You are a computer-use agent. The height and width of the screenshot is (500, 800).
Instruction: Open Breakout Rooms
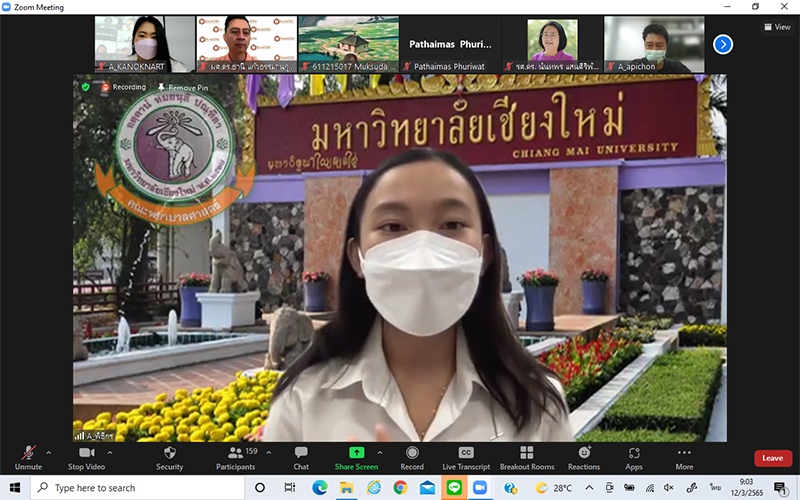pyautogui.click(x=527, y=458)
